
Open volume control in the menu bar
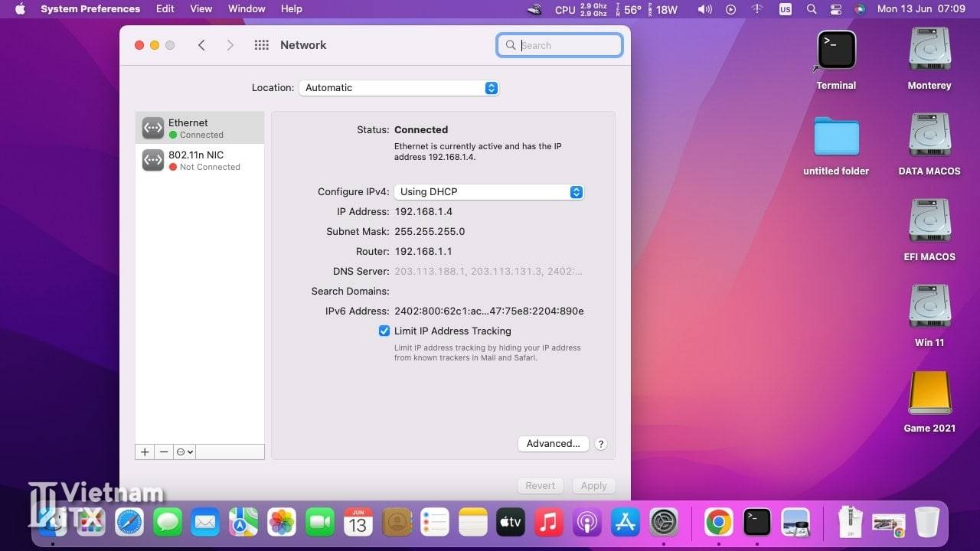(704, 9)
